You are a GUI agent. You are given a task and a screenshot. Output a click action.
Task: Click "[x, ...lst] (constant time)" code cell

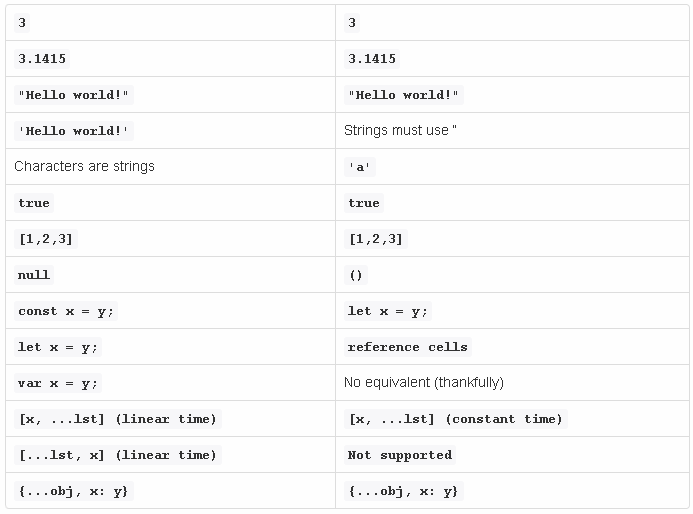click(455, 419)
